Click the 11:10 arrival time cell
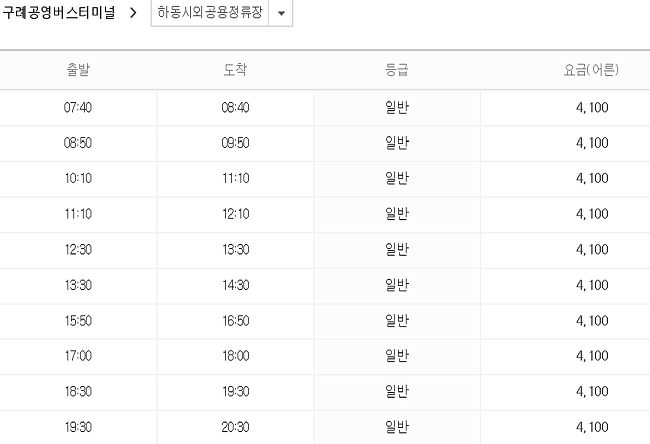Image resolution: width=650 pixels, height=444 pixels. tap(235, 178)
